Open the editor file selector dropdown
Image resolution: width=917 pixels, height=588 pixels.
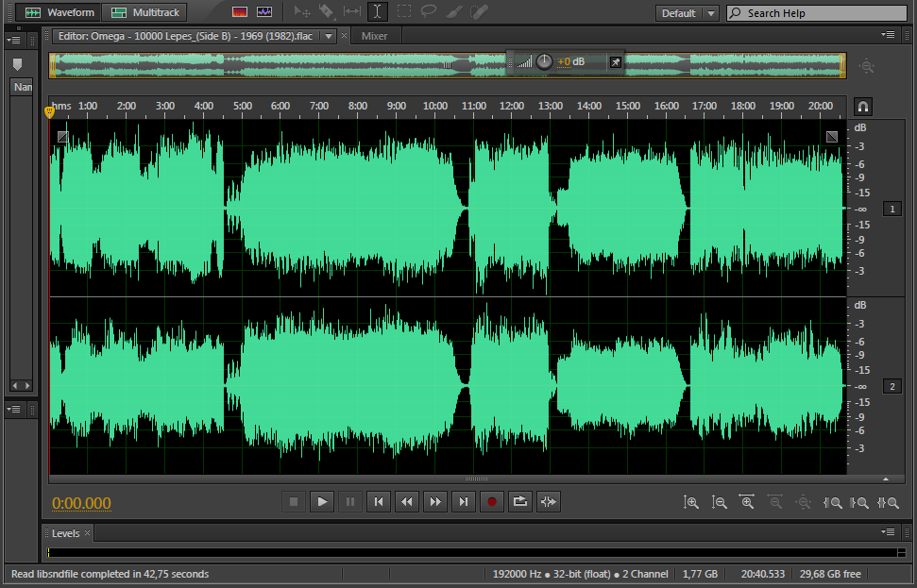click(x=329, y=36)
